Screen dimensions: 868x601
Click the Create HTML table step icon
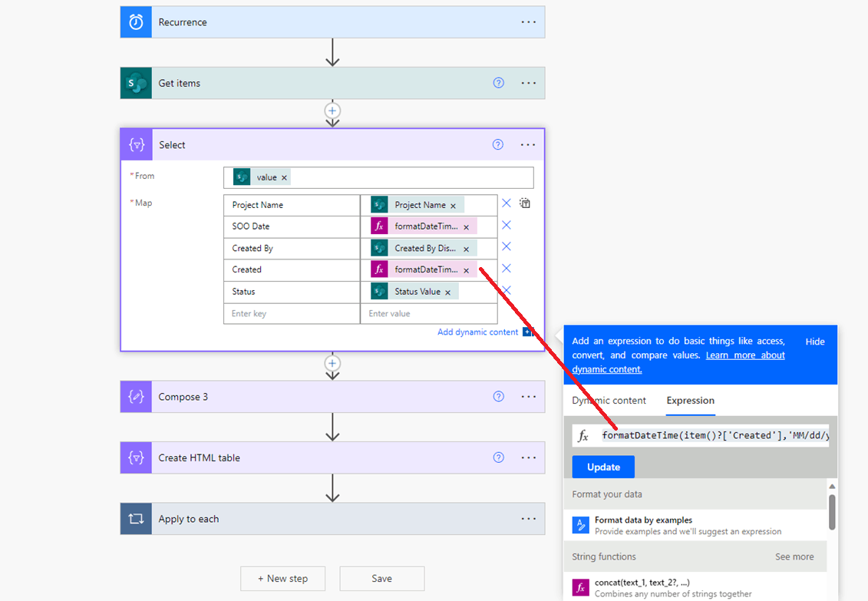136,457
